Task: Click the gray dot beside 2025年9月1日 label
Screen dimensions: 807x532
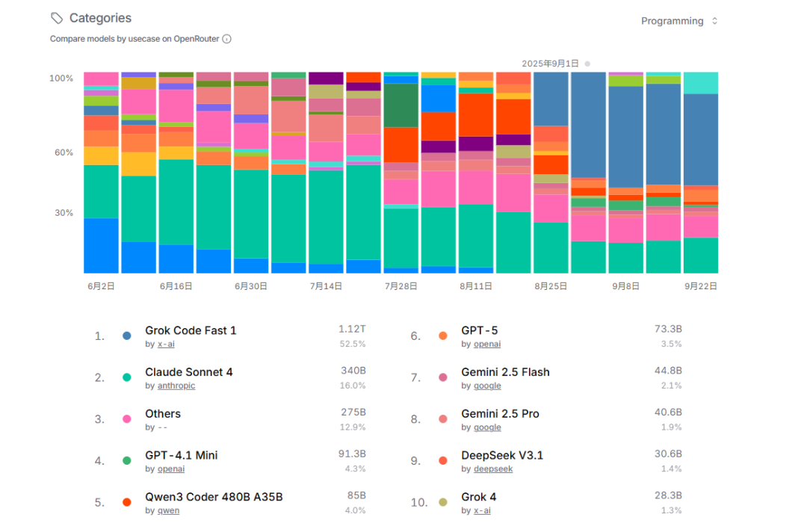Action: (x=587, y=64)
